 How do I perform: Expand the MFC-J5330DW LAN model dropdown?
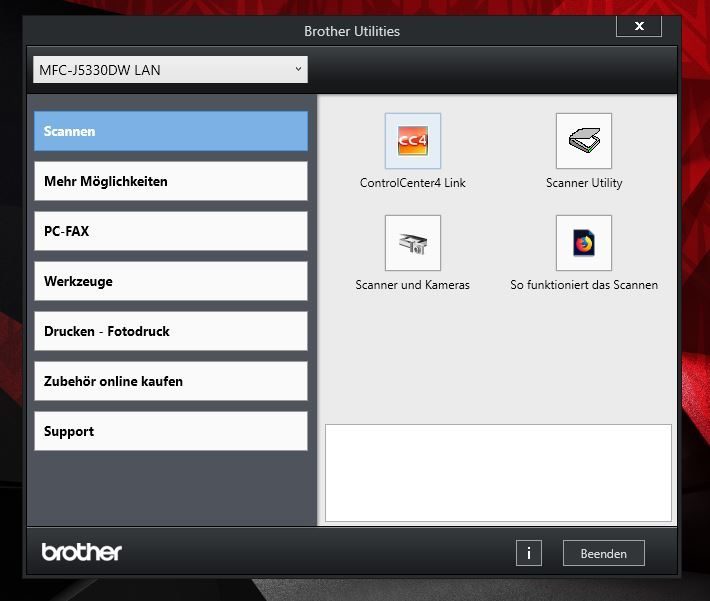coord(170,70)
